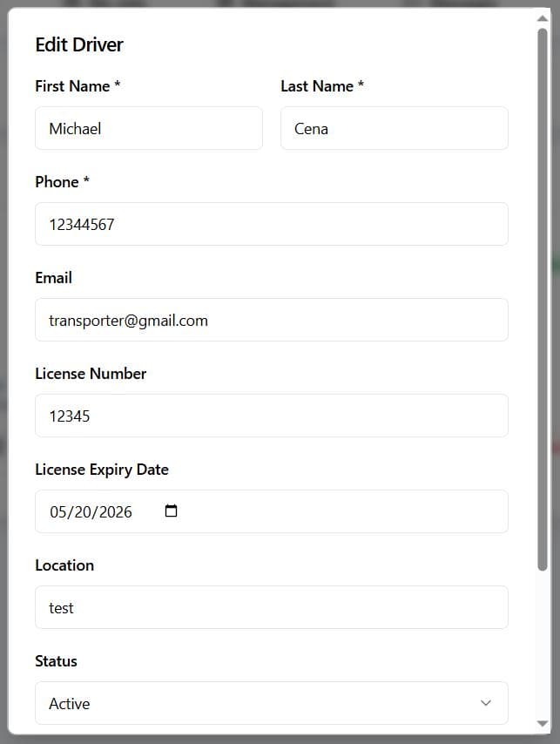Click the scrollbar up arrow
This screenshot has width=560, height=744.
[543, 18]
